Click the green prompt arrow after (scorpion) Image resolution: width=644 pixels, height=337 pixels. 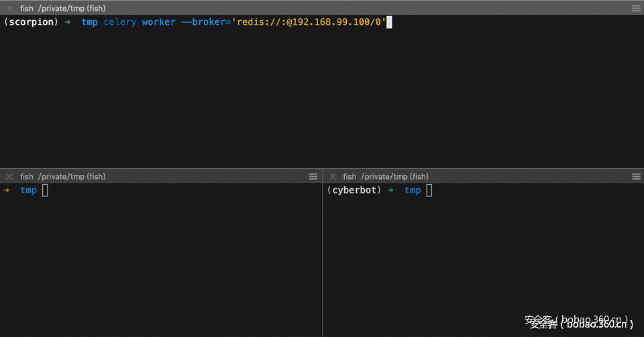(x=68, y=22)
